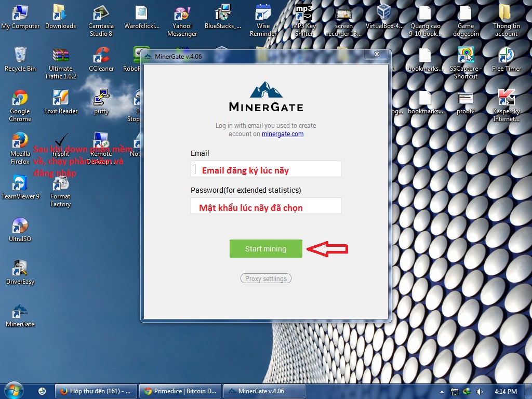Open the volume speaker tray icon
532x399 pixels.
(x=480, y=392)
